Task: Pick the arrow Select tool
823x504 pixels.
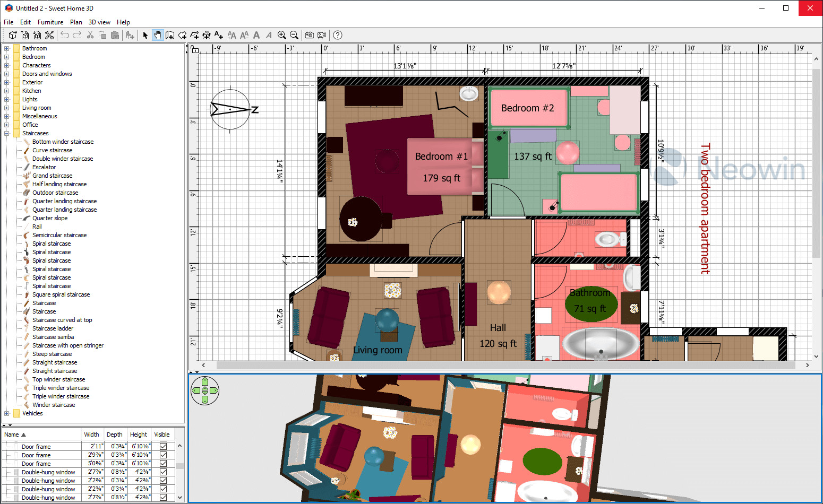Action: tap(145, 35)
